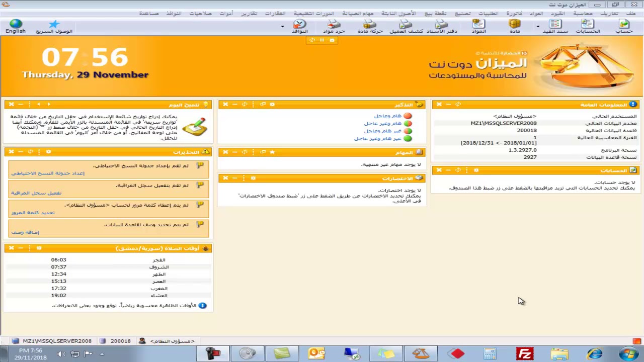Viewport: 644px width, 362px height.
Task: Open settings gear of the التحذيرات panel
Action: (x=48, y=151)
